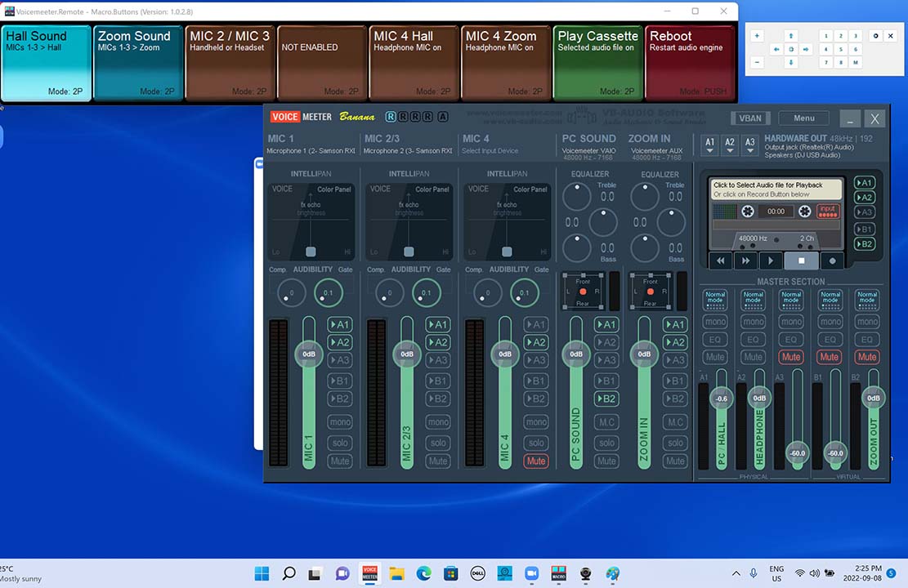Click the red input button on the cassette

pos(828,212)
